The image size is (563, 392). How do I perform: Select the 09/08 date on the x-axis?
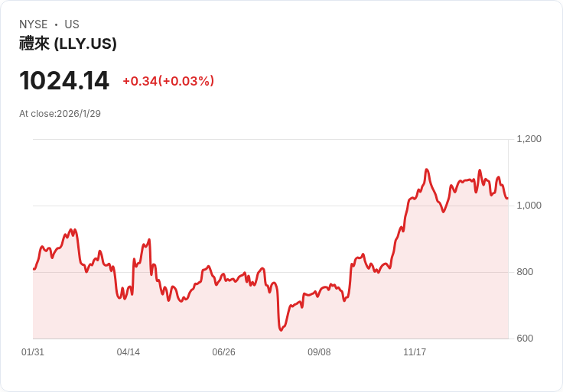pyautogui.click(x=319, y=352)
